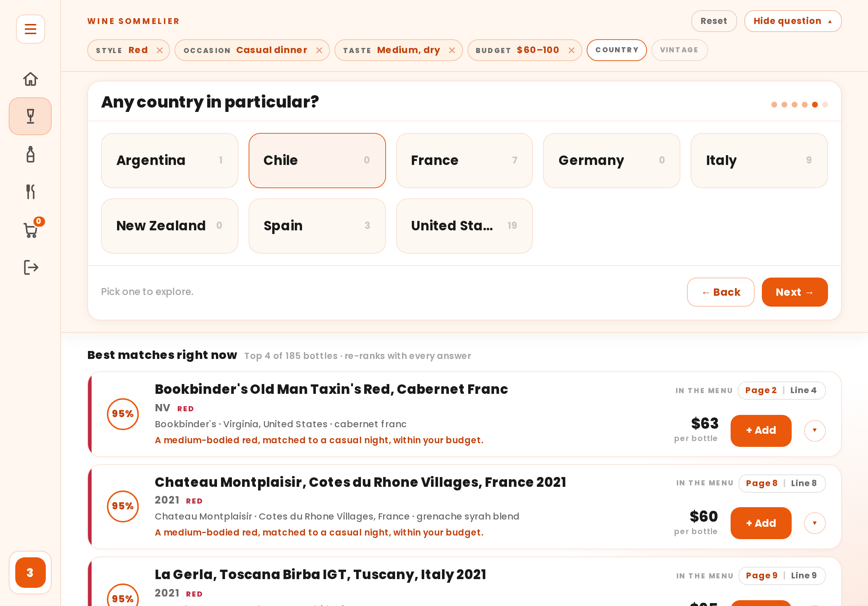This screenshot has height=606, width=868.
Task: Choose France as the country
Action: pos(464,160)
